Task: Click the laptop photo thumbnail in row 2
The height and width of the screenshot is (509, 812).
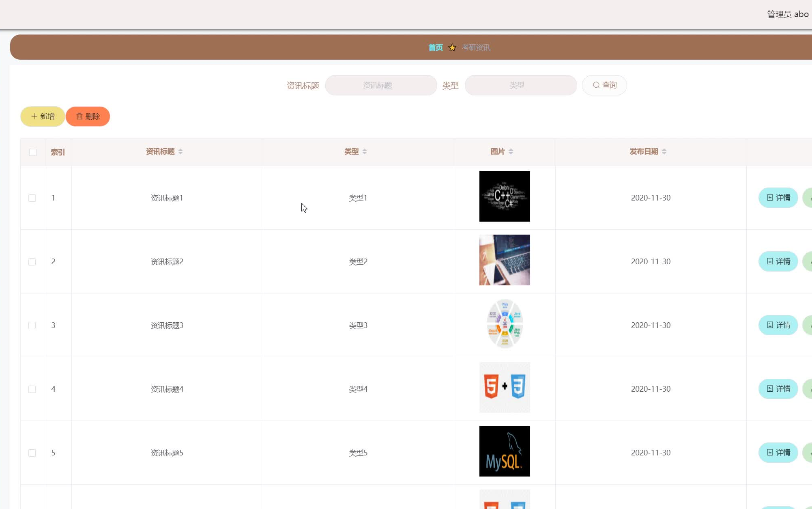Action: [x=505, y=260]
